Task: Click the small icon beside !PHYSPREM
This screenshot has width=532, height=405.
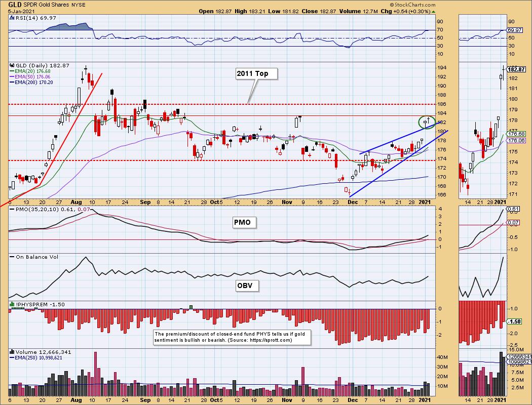Action: [x=12, y=304]
